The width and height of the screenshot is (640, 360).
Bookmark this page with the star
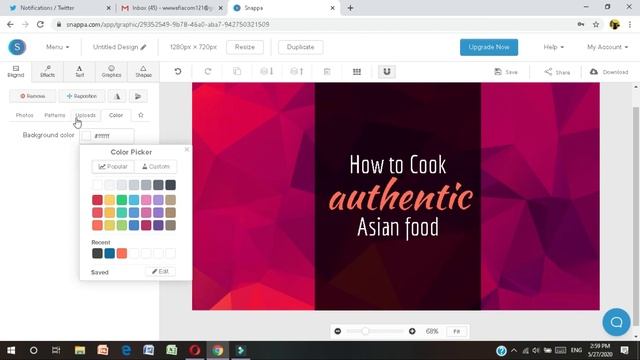pos(596,24)
